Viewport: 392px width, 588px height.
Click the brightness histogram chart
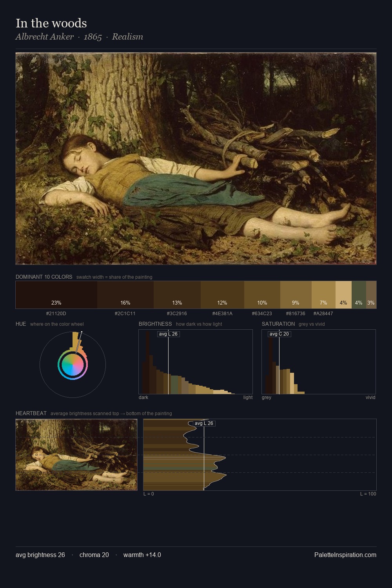pyautogui.click(x=196, y=362)
